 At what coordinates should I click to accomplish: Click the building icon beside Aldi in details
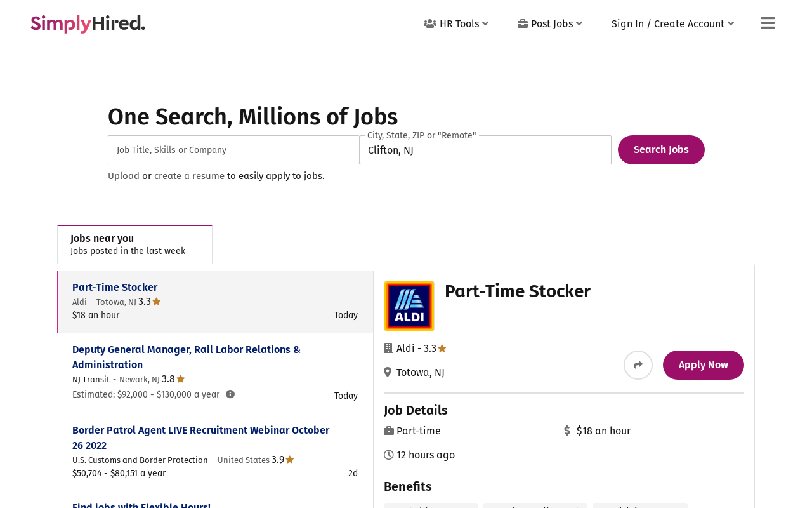[388, 348]
